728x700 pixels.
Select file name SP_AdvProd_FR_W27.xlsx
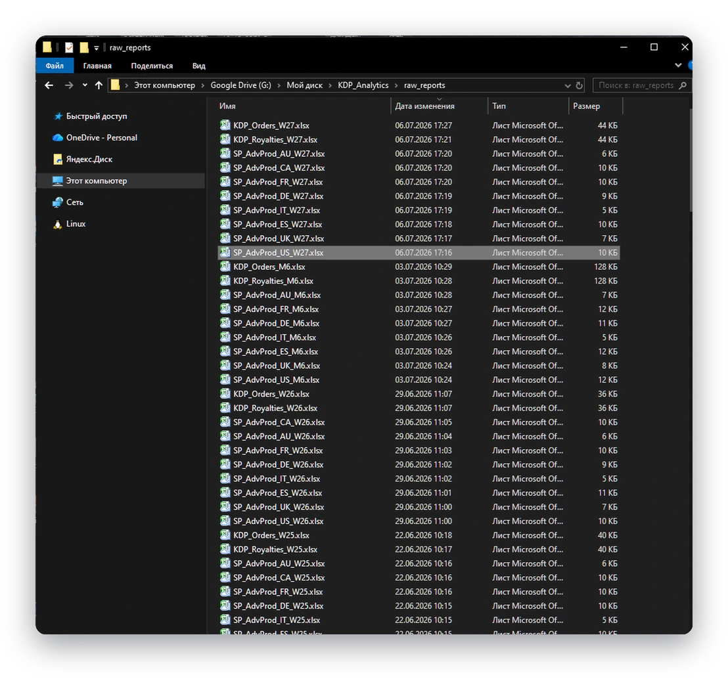(x=278, y=182)
